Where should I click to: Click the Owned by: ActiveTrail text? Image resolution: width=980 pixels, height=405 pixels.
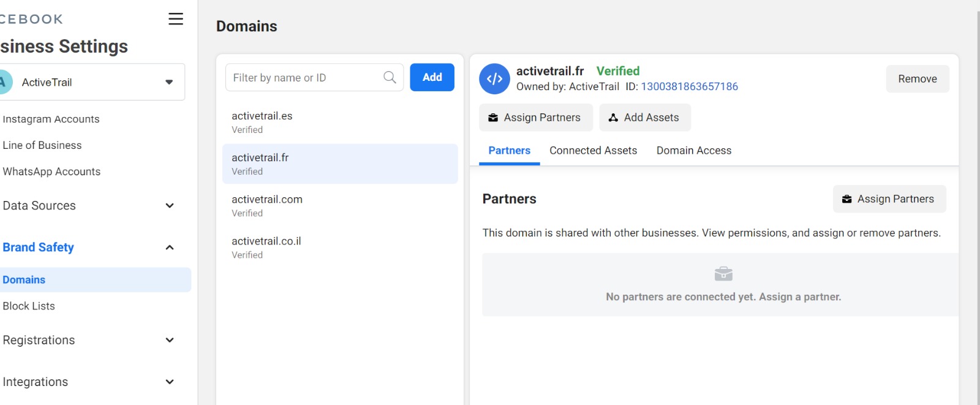(x=568, y=86)
